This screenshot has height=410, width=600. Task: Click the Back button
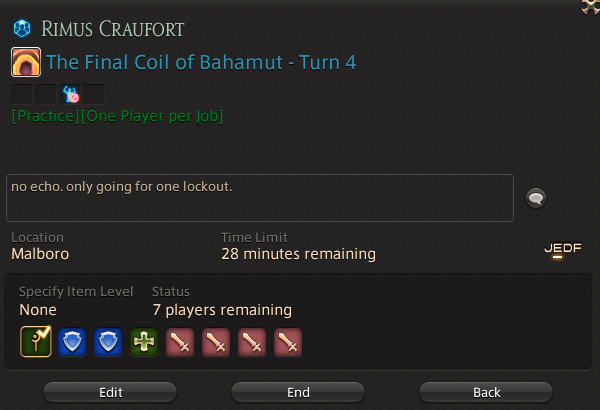[486, 392]
